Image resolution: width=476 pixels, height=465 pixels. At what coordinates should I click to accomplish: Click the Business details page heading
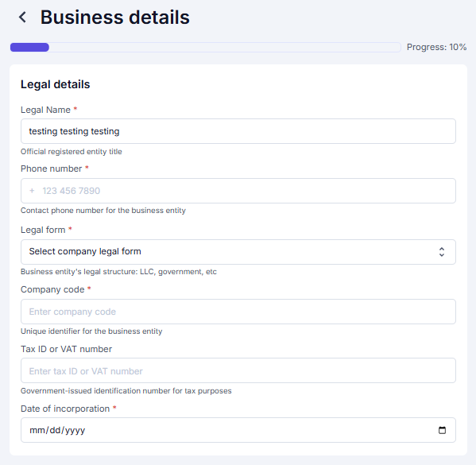click(x=115, y=17)
